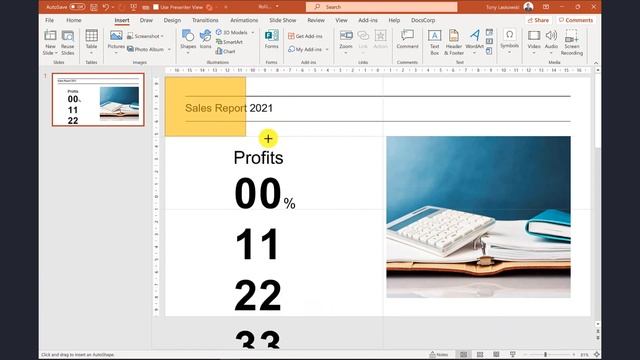Click Get Add-ins
640x360 pixels.
[305, 36]
